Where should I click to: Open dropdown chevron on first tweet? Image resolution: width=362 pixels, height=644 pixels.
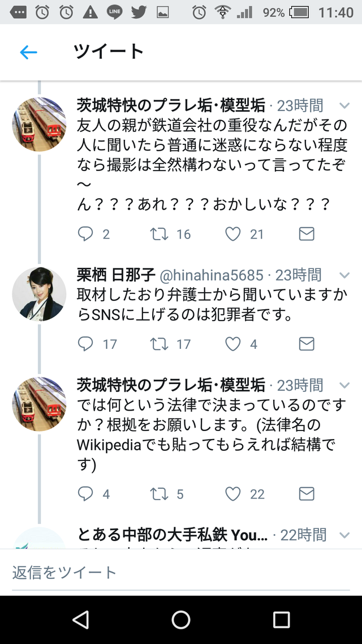[x=344, y=105]
